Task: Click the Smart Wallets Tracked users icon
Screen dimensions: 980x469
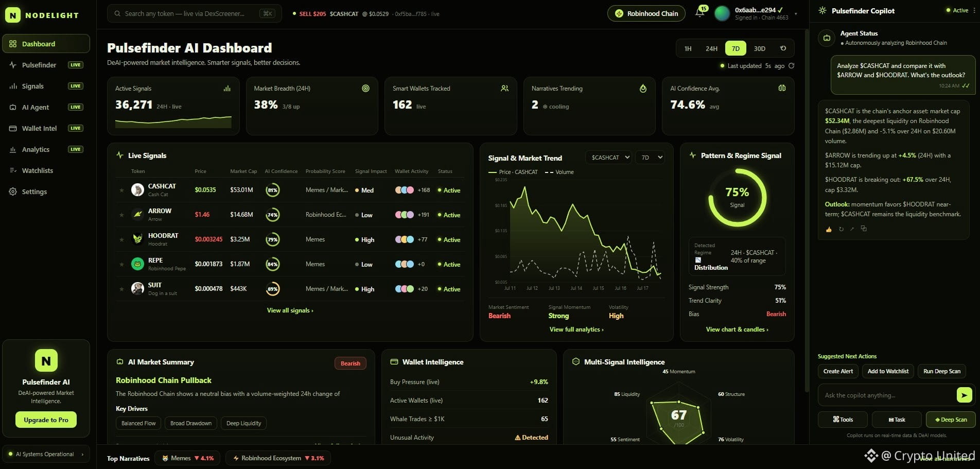Action: 504,89
